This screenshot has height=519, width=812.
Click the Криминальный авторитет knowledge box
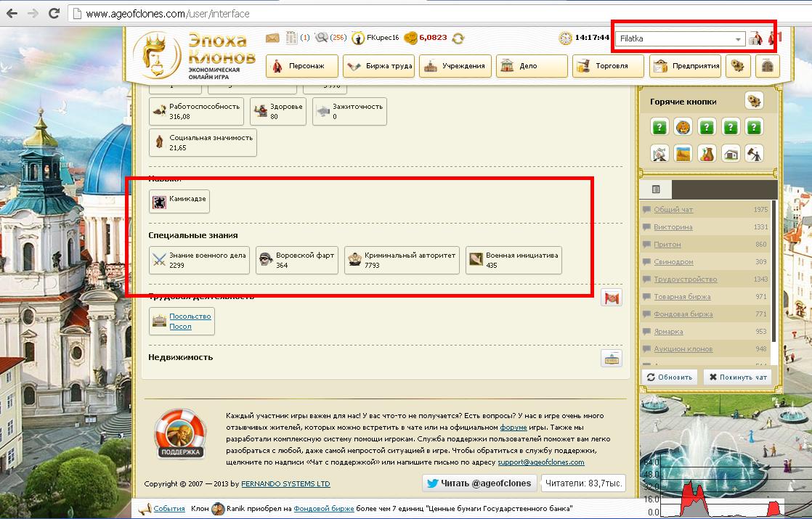[x=402, y=260]
